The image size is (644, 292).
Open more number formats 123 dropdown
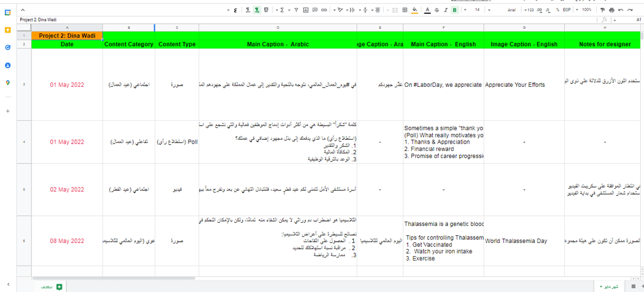(x=529, y=10)
